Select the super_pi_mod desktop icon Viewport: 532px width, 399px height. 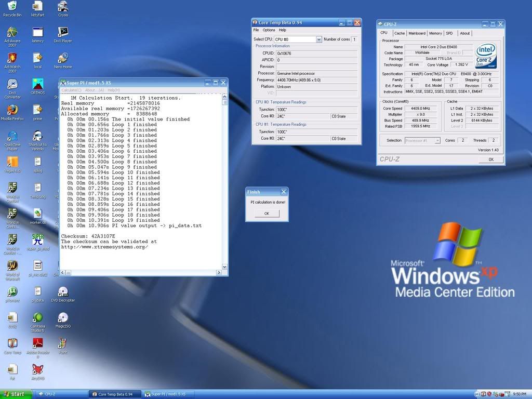pyautogui.click(x=37, y=243)
